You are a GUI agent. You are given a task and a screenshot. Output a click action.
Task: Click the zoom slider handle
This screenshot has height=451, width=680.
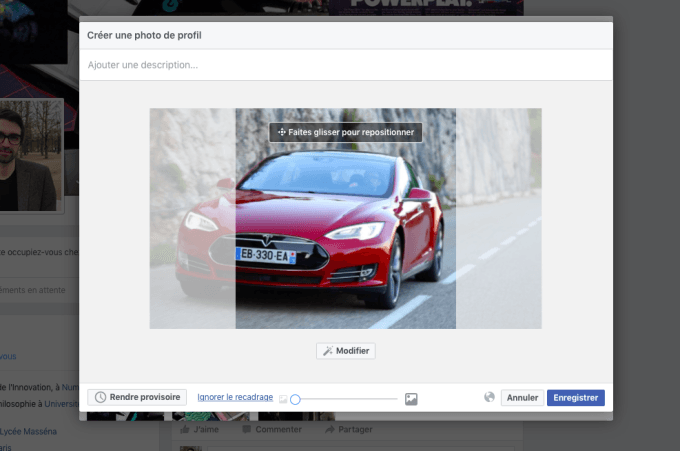pyautogui.click(x=295, y=399)
